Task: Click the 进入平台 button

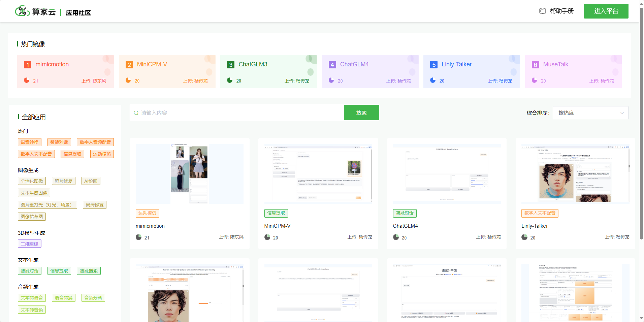Action: click(606, 11)
